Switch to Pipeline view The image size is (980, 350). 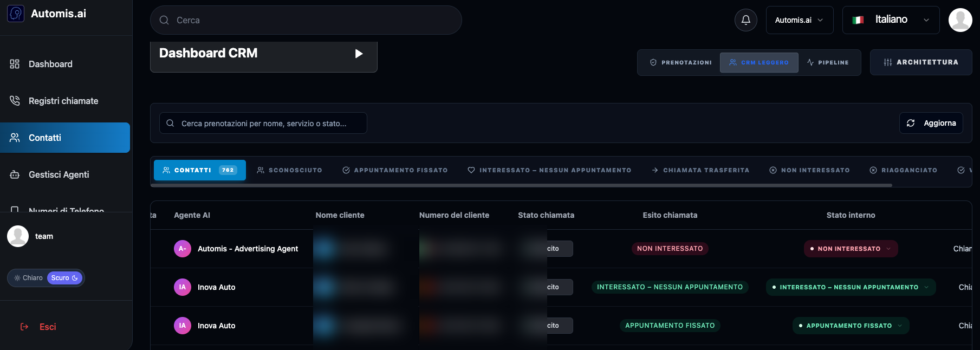point(828,62)
